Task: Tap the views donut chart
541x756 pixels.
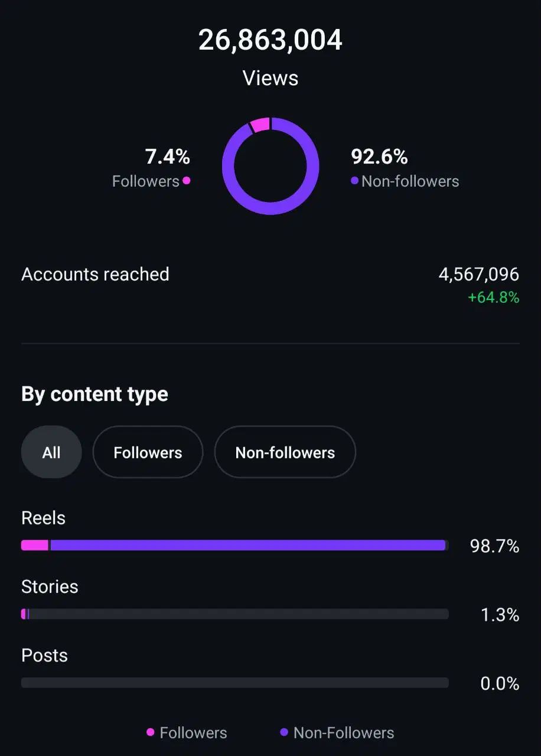Action: pos(270,166)
